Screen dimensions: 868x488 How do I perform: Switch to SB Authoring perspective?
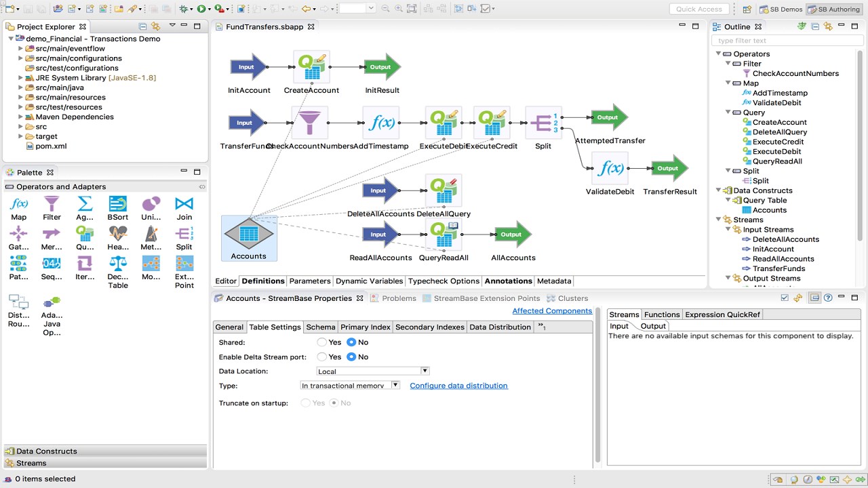(x=833, y=9)
